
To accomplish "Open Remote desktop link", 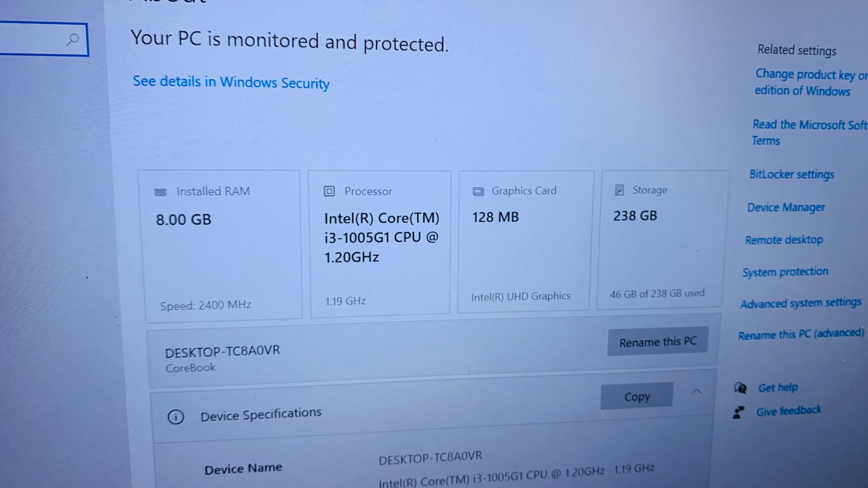I will coord(783,240).
